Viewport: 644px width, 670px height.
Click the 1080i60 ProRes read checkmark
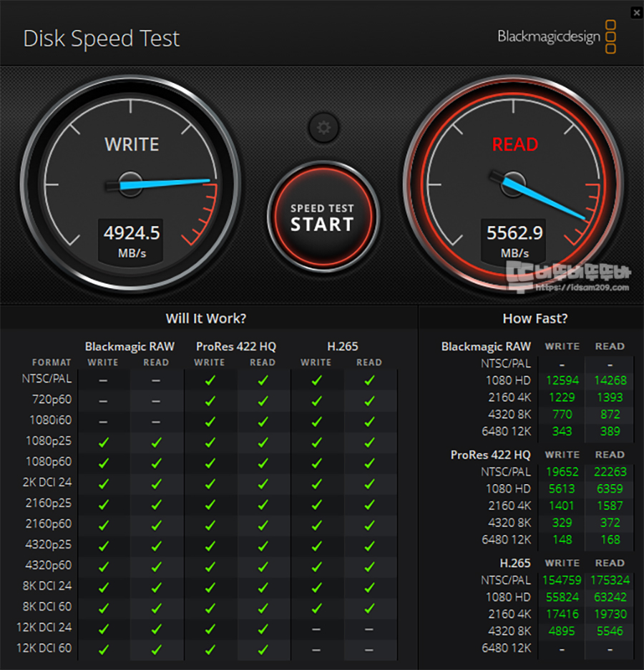263,421
